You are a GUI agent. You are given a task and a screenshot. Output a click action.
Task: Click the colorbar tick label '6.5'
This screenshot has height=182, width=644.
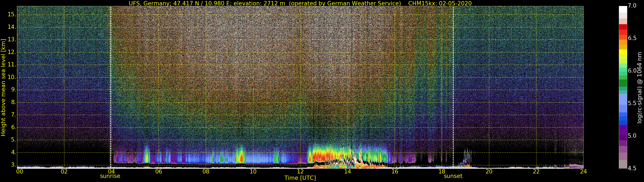pyautogui.click(x=632, y=38)
